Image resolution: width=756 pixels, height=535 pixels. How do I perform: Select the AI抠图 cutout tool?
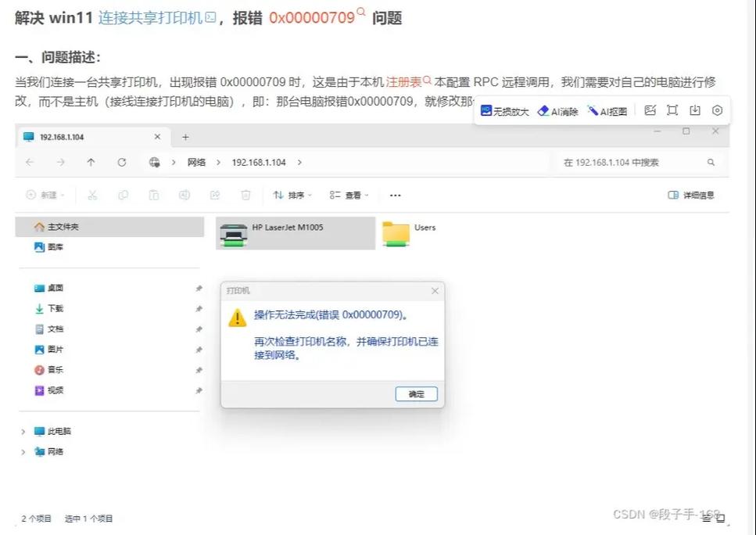tap(607, 111)
